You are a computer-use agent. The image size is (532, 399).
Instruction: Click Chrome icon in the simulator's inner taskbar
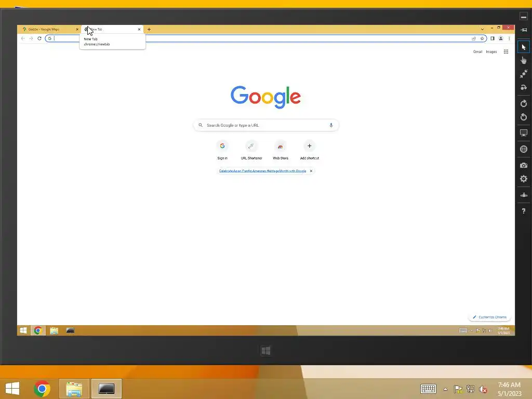click(x=38, y=330)
